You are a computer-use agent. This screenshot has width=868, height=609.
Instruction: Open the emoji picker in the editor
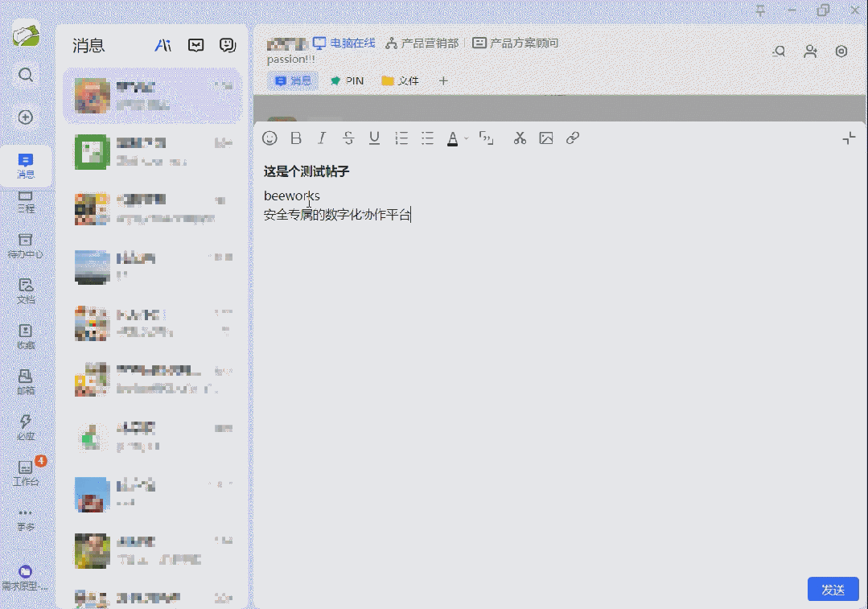coord(269,138)
